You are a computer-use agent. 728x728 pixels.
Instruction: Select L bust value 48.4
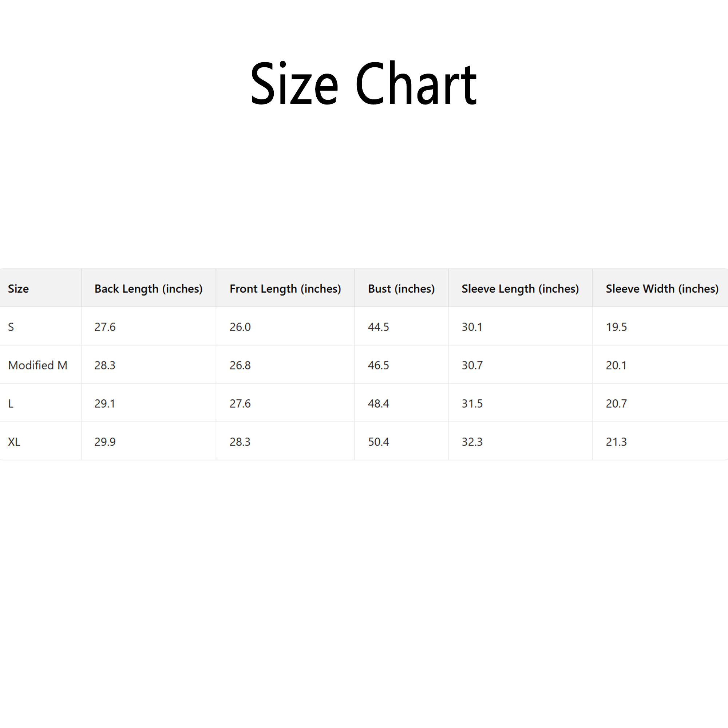pos(378,404)
